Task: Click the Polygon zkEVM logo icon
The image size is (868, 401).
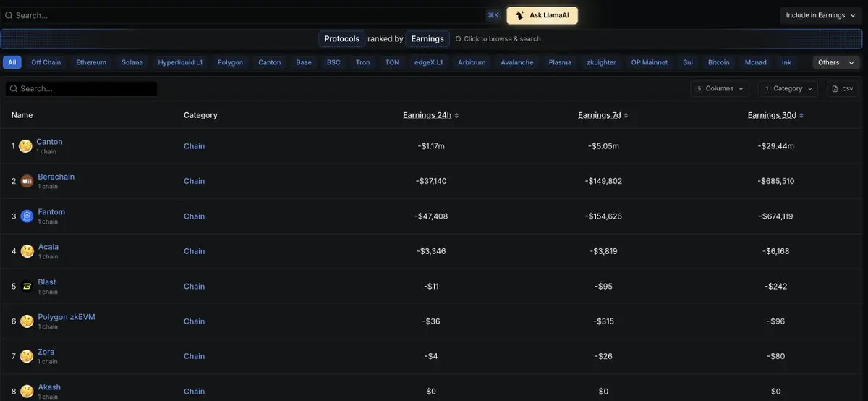Action: pos(27,321)
